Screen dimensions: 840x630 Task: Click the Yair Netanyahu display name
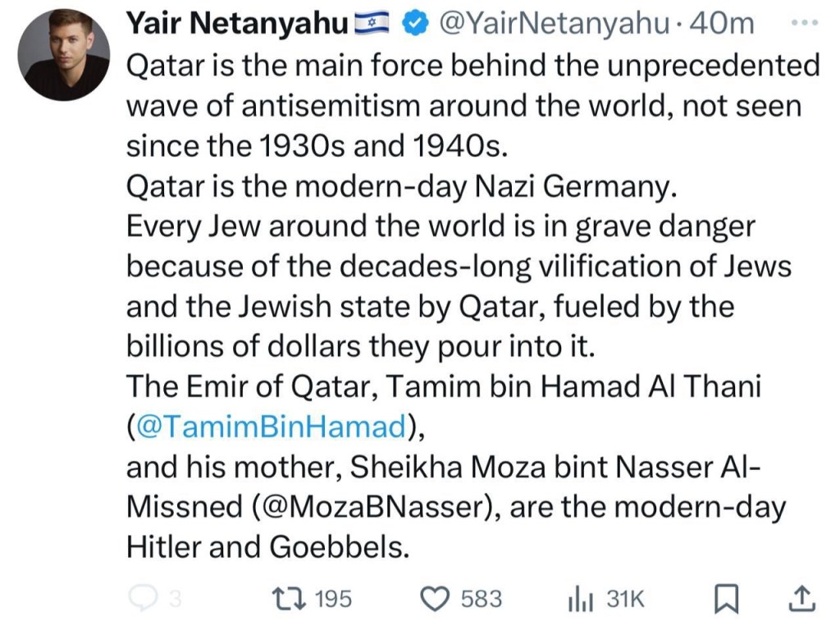238,25
